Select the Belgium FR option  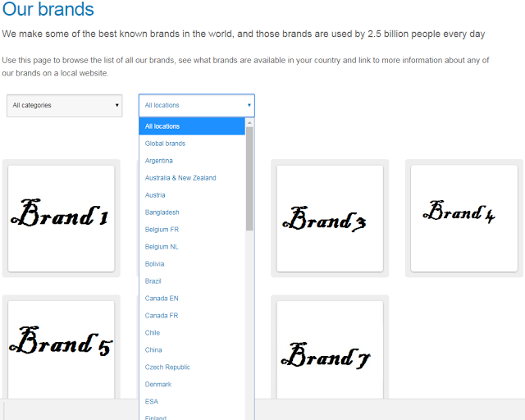[192, 230]
